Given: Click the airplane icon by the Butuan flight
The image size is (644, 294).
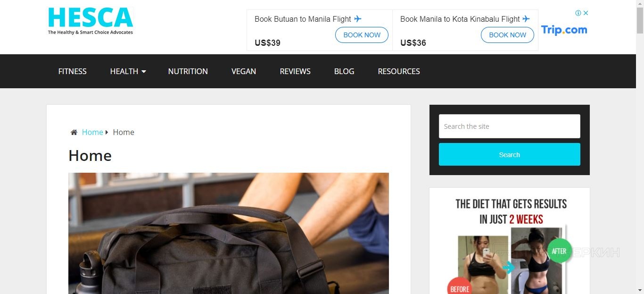Looking at the screenshot, I should click(x=358, y=19).
